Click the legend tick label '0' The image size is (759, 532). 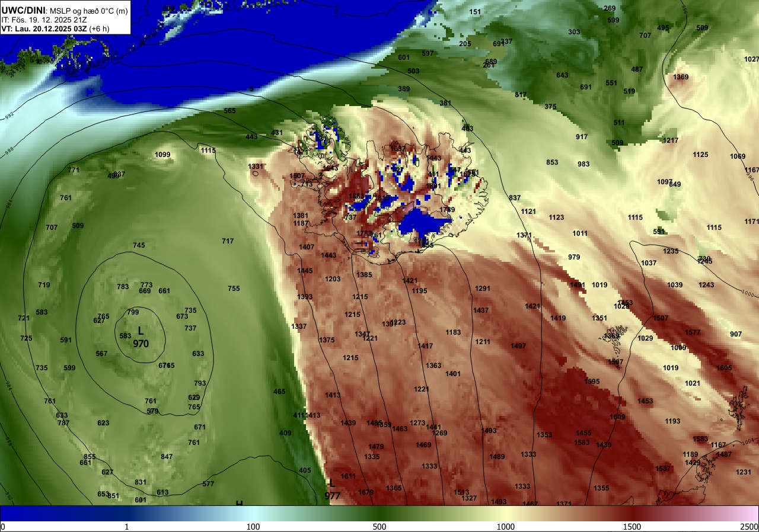tap(2, 527)
